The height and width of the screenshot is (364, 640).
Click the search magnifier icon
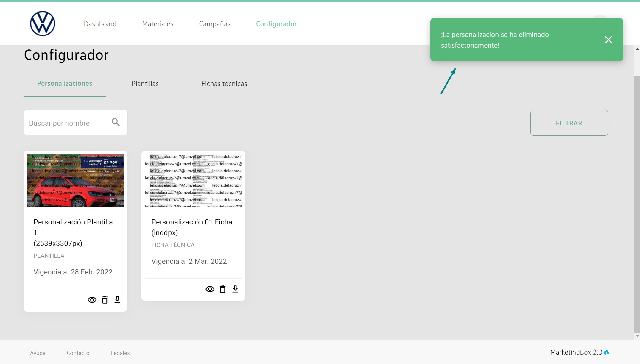coord(116,122)
